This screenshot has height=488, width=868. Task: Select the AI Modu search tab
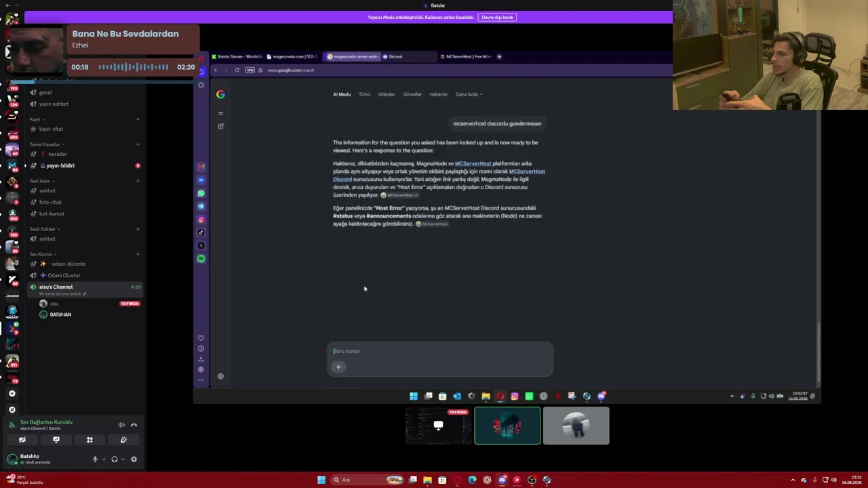pos(342,94)
